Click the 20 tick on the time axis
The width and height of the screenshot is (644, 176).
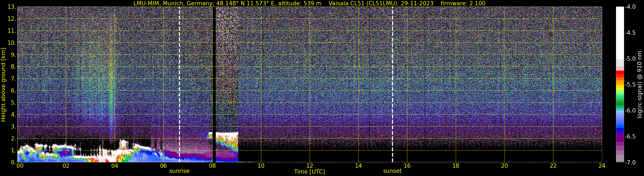point(505,166)
